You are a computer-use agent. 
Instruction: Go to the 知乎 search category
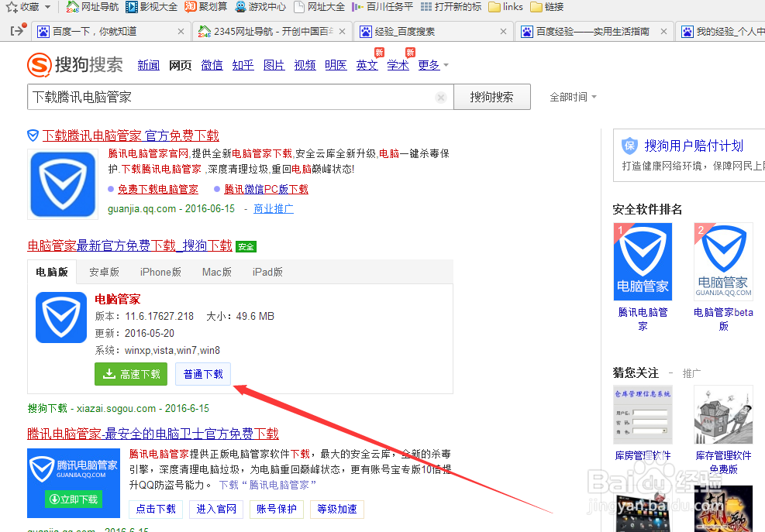tap(243, 65)
